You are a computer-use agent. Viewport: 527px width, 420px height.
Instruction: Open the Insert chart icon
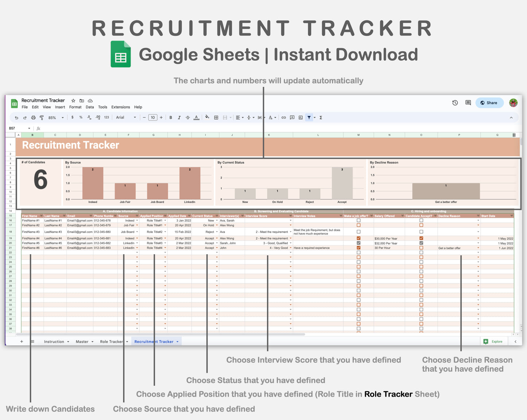301,117
